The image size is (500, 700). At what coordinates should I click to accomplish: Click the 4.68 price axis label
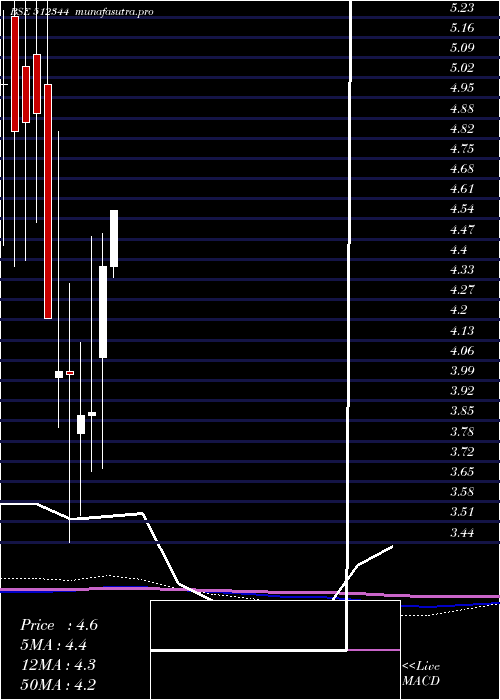point(462,169)
